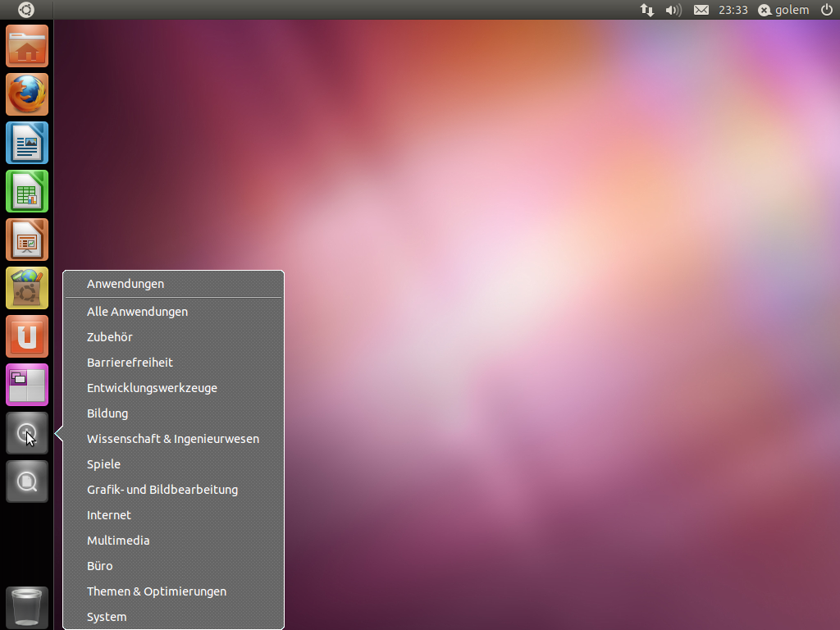This screenshot has width=840, height=630.
Task: Click the Files & Folders lens icon
Action: coord(27,482)
